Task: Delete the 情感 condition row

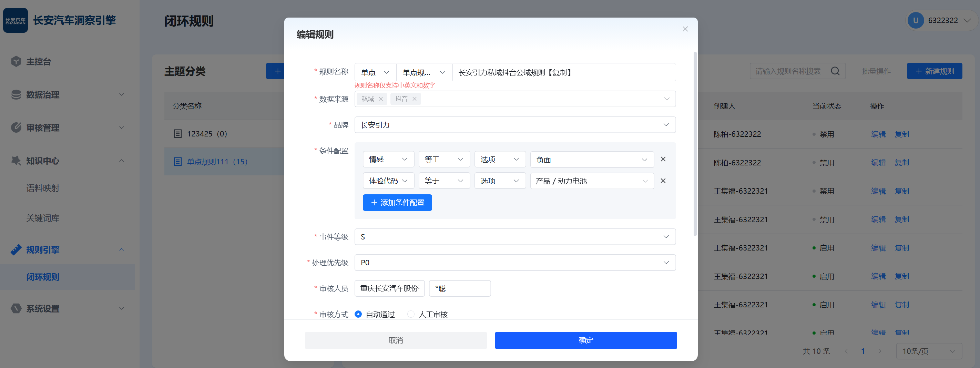Action: [x=663, y=159]
